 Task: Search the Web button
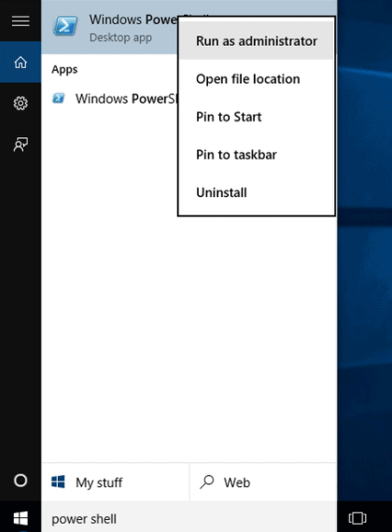263,483
